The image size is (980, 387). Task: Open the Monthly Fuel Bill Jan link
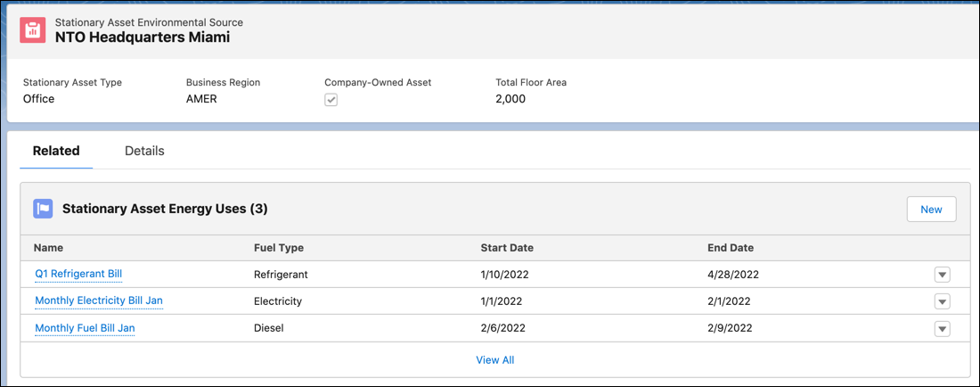point(85,327)
